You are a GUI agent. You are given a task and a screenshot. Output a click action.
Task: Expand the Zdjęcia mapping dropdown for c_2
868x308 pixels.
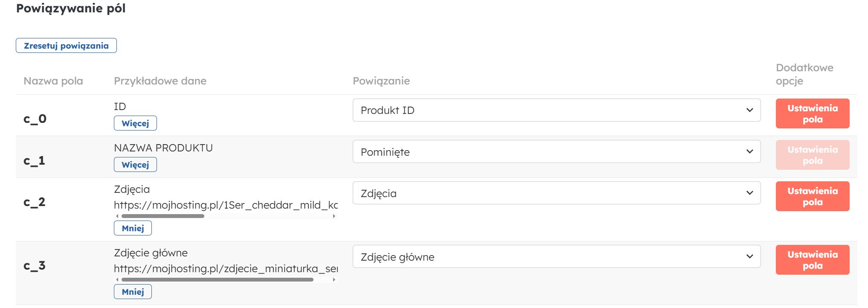(x=556, y=193)
